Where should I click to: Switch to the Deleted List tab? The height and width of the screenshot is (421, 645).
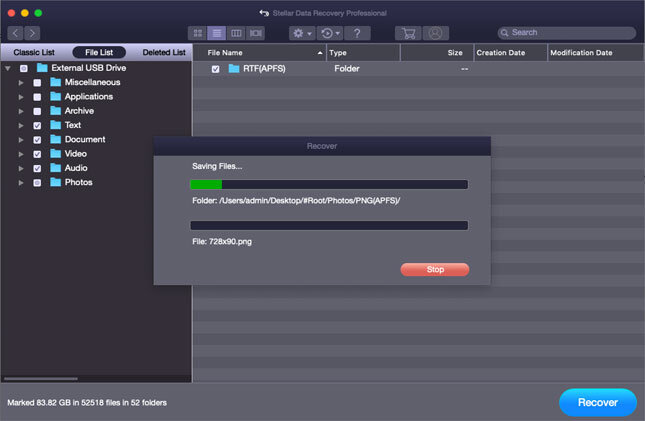[163, 52]
